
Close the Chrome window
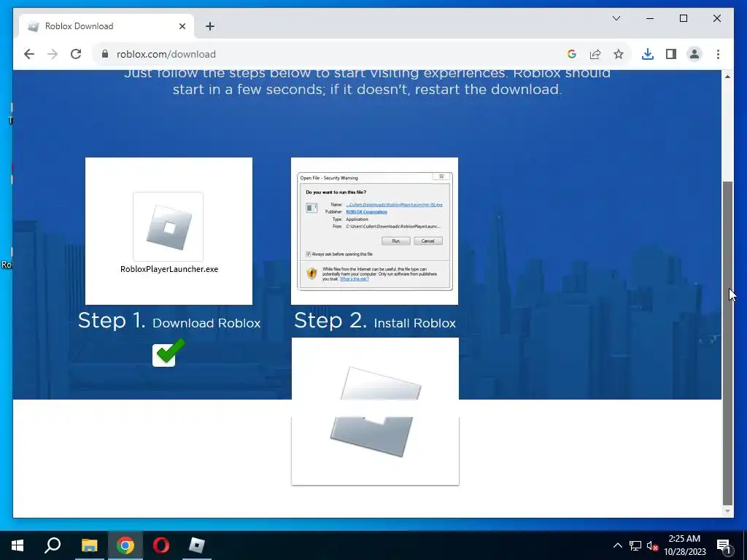716,18
